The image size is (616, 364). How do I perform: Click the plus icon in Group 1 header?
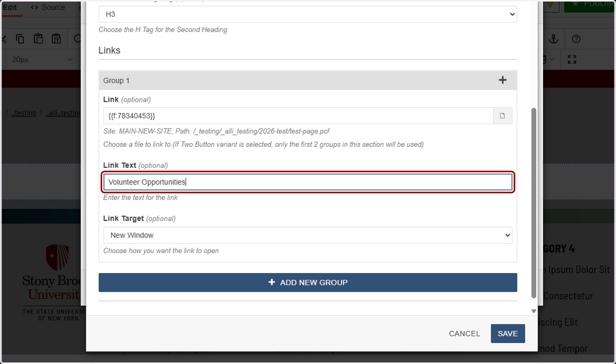503,80
